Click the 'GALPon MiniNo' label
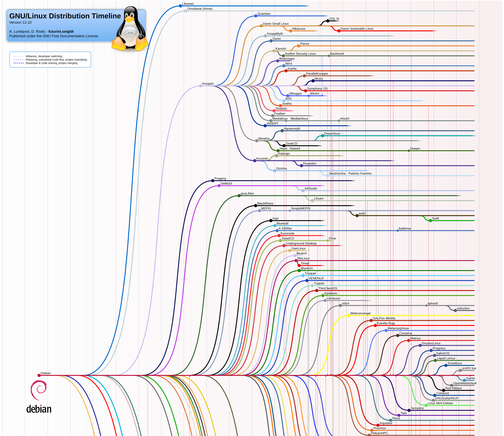The height and width of the screenshot is (436, 504). (x=384, y=318)
